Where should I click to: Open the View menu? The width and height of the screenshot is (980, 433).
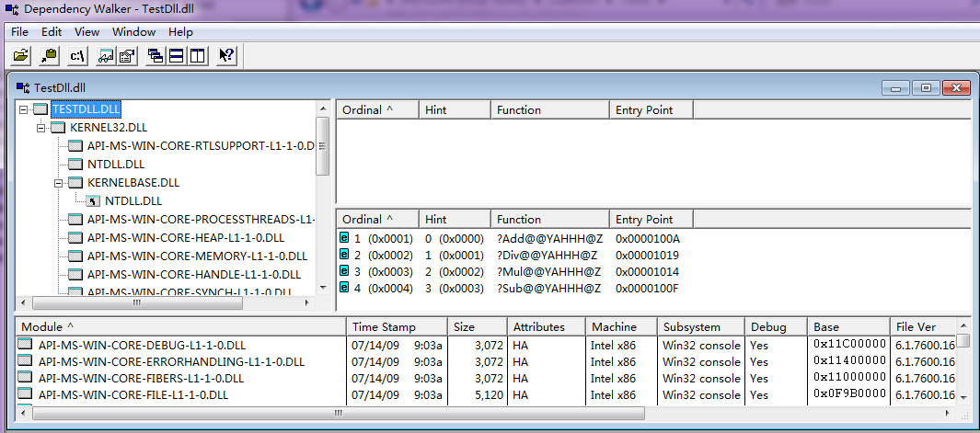[x=86, y=31]
